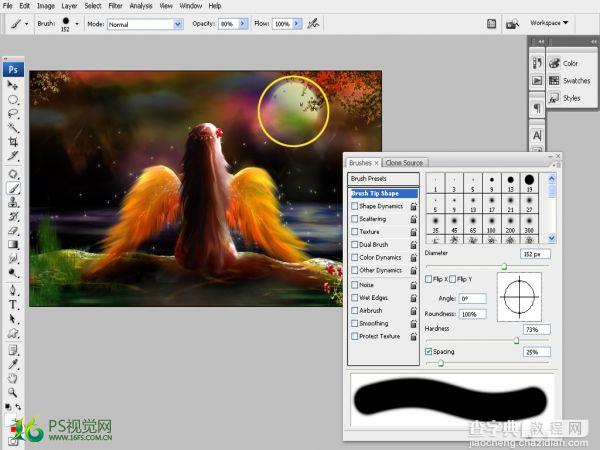600x450 pixels.
Task: Click the Angle input field
Action: 473,298
